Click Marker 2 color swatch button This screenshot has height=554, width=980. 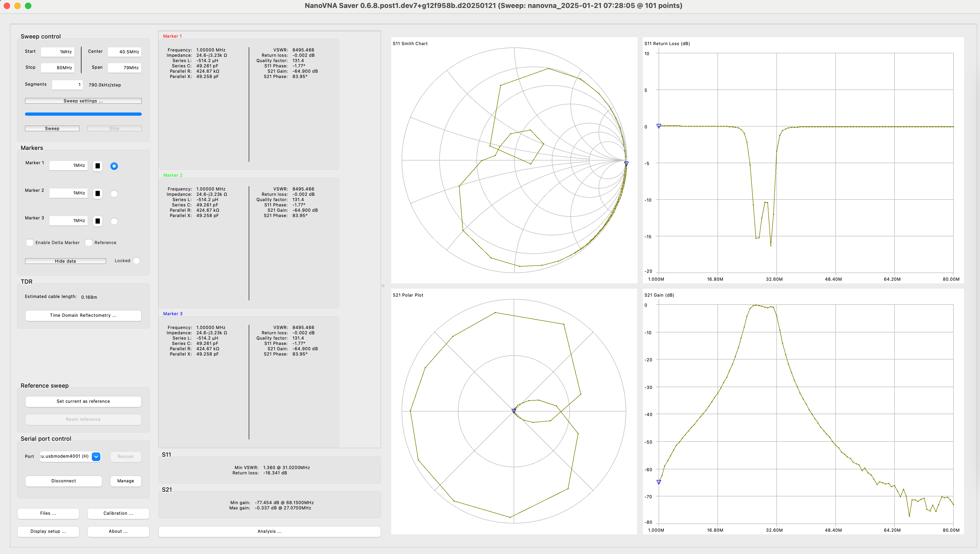(97, 194)
